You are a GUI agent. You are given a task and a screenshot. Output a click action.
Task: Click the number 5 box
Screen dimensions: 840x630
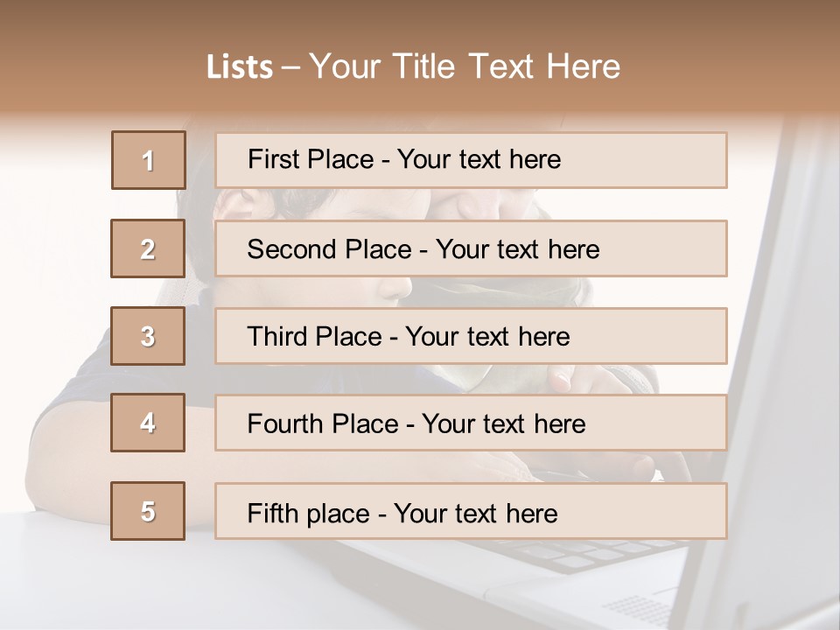tap(148, 511)
